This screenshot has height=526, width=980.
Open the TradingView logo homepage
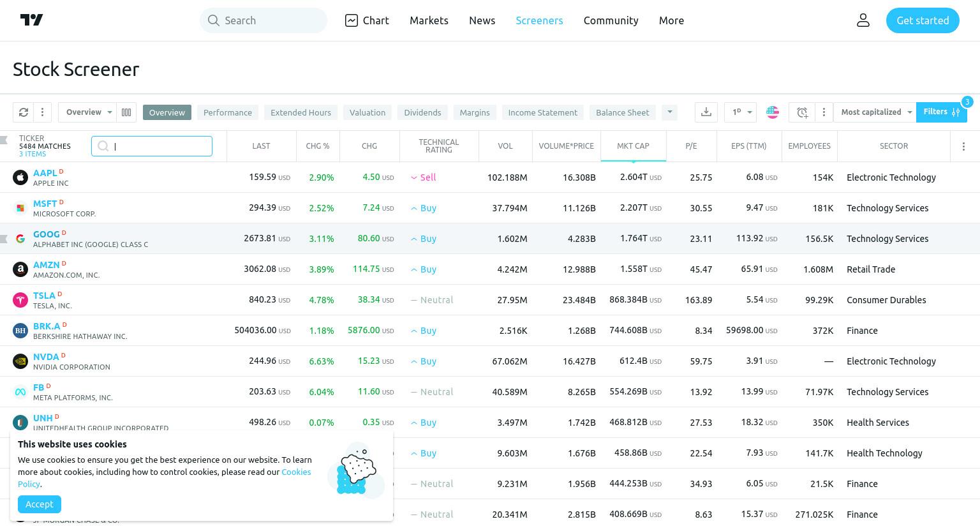pyautogui.click(x=31, y=20)
